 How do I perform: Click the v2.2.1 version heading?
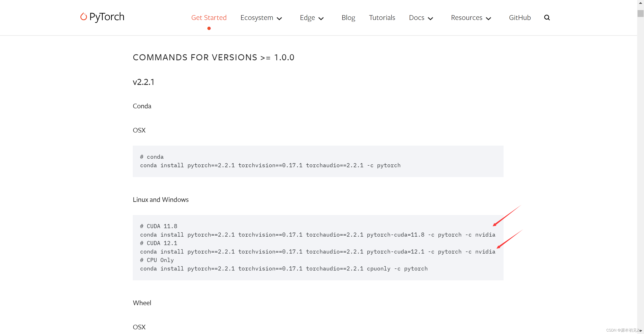pyautogui.click(x=143, y=82)
